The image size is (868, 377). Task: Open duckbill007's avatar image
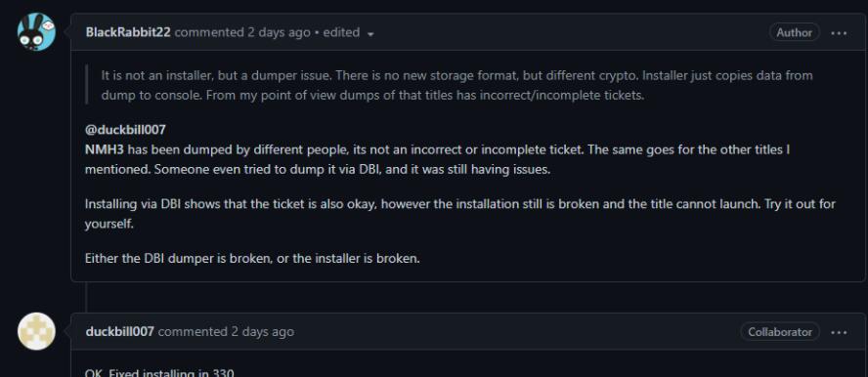[x=36, y=332]
